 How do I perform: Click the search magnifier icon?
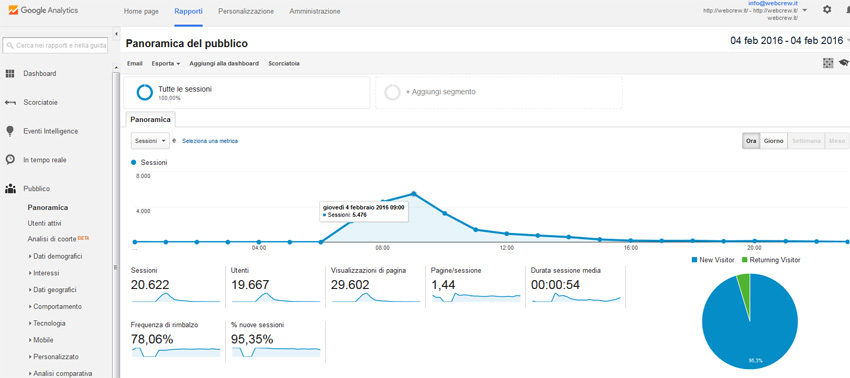click(x=10, y=46)
